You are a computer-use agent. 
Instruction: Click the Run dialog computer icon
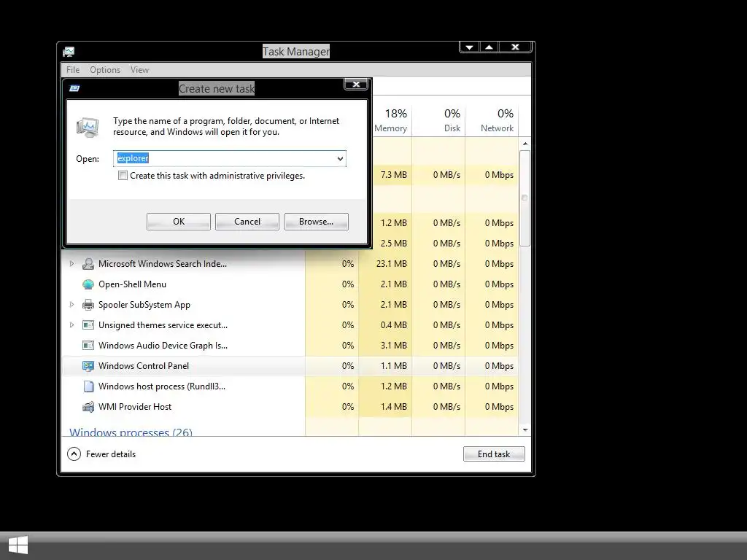pos(88,127)
